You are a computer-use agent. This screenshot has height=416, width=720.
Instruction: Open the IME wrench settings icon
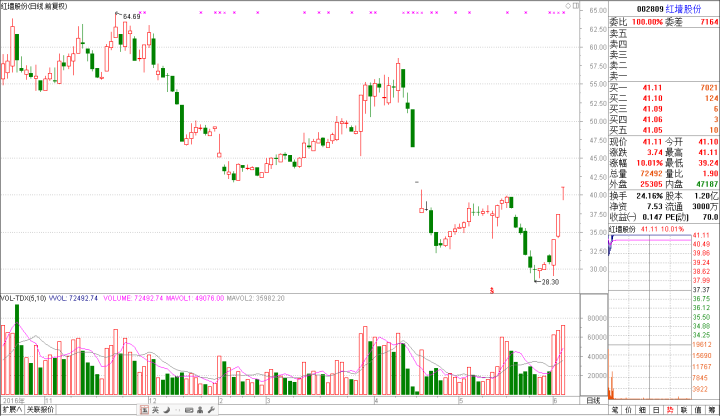pyautogui.click(x=211, y=410)
